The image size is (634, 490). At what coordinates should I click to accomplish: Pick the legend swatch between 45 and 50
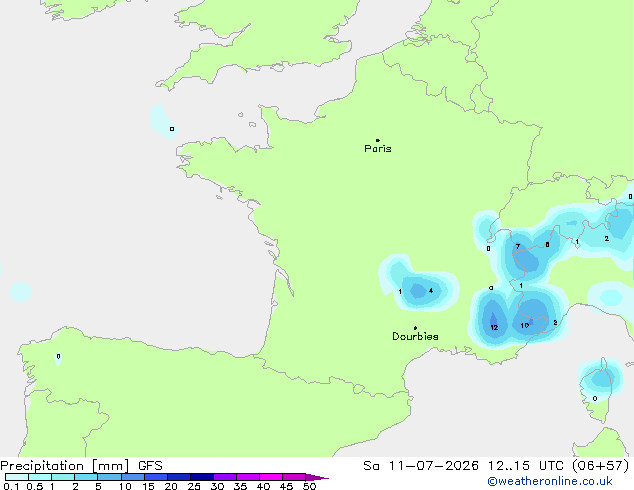point(294,477)
